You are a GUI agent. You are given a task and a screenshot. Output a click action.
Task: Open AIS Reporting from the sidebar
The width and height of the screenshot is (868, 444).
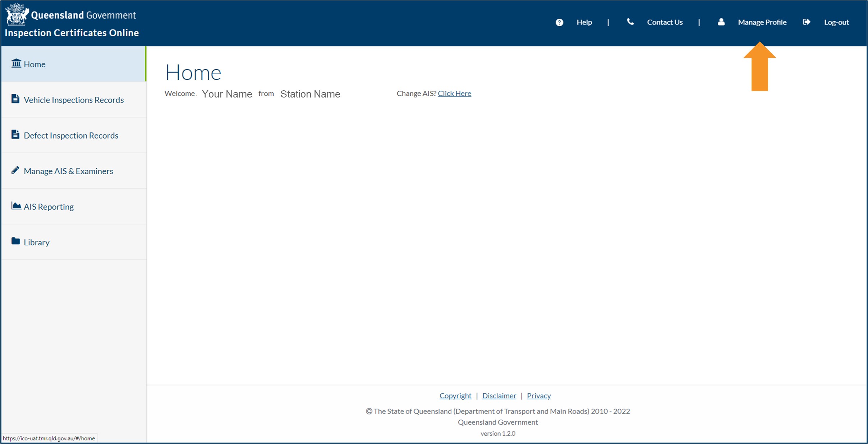click(74, 207)
